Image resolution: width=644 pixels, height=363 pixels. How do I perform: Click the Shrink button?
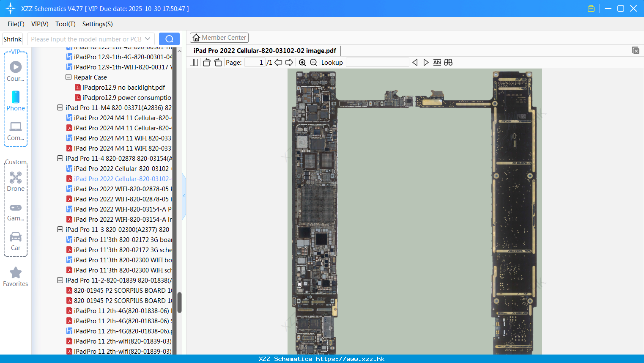coord(12,39)
